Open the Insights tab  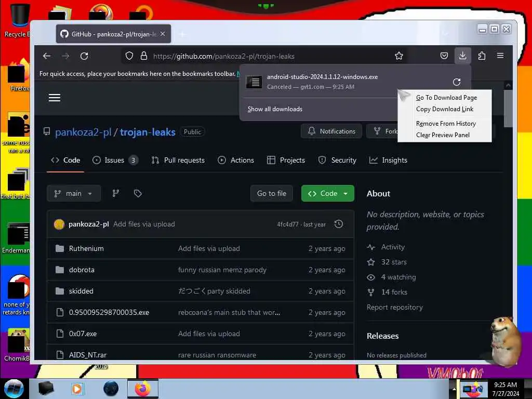coord(388,160)
